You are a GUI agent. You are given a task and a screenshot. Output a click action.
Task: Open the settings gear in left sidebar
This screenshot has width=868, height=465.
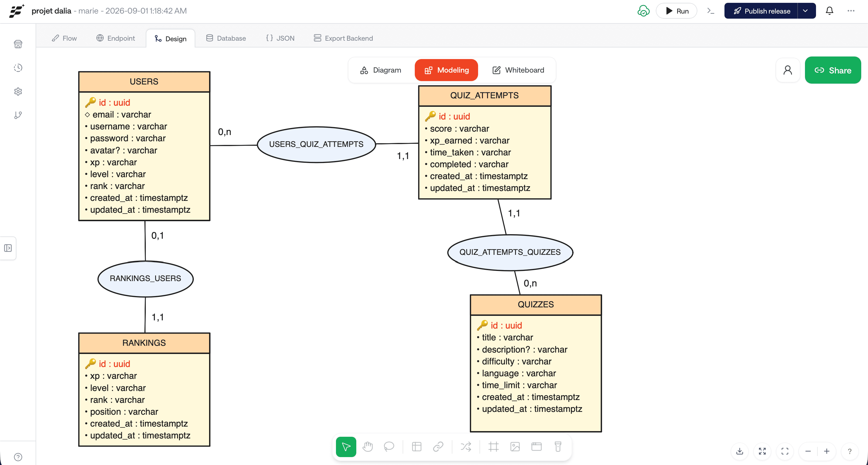click(x=18, y=91)
